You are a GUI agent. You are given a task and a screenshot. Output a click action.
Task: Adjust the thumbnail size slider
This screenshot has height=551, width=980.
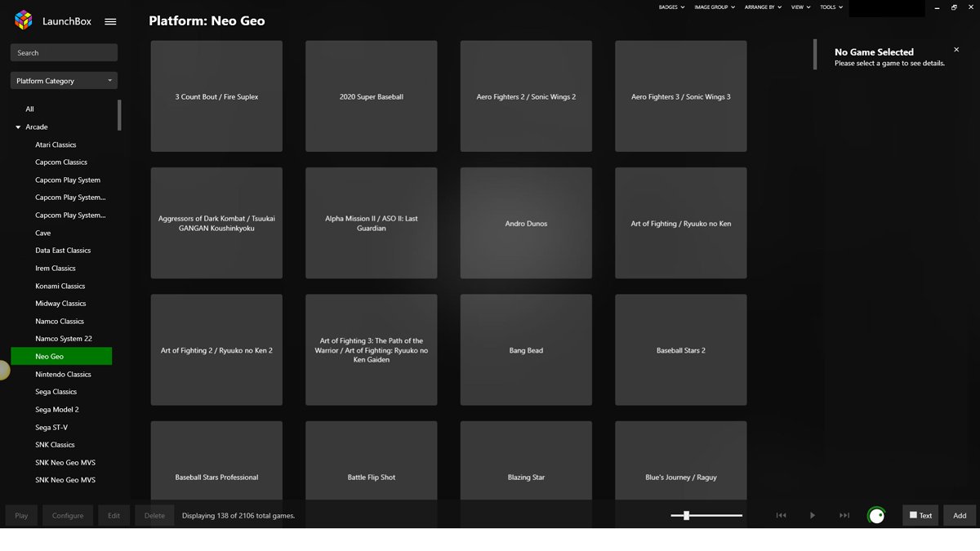(x=706, y=515)
